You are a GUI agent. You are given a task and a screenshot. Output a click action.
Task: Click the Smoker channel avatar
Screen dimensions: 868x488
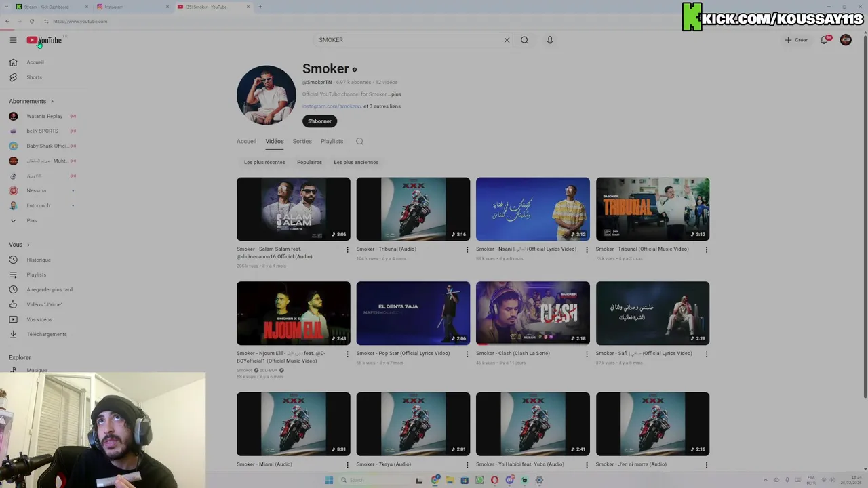pos(266,95)
